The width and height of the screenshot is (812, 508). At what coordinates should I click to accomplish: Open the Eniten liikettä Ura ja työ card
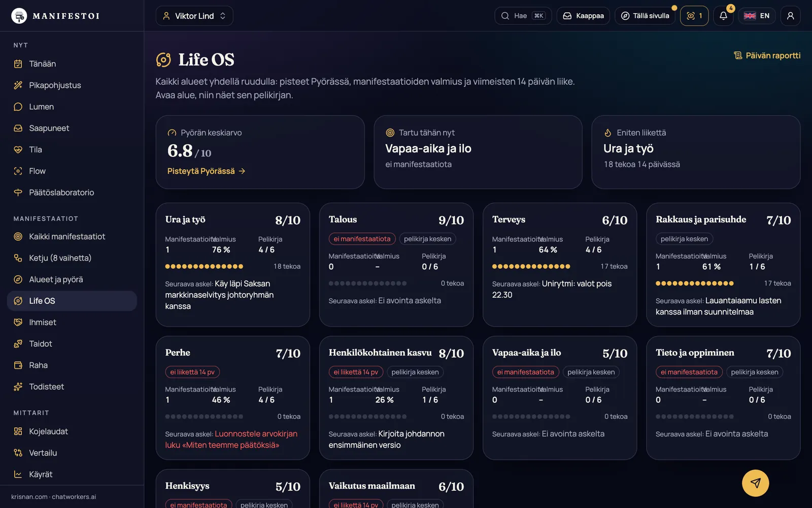pos(696,152)
